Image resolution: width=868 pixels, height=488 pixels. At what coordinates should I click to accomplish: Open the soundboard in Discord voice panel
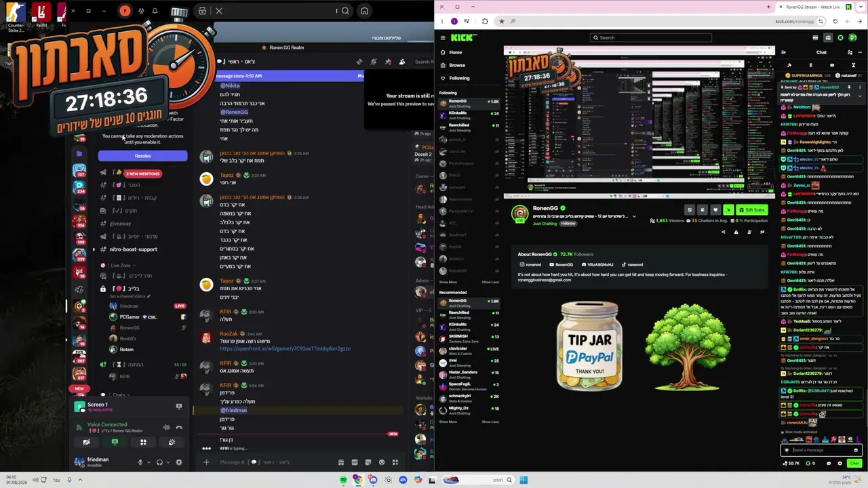172,442
